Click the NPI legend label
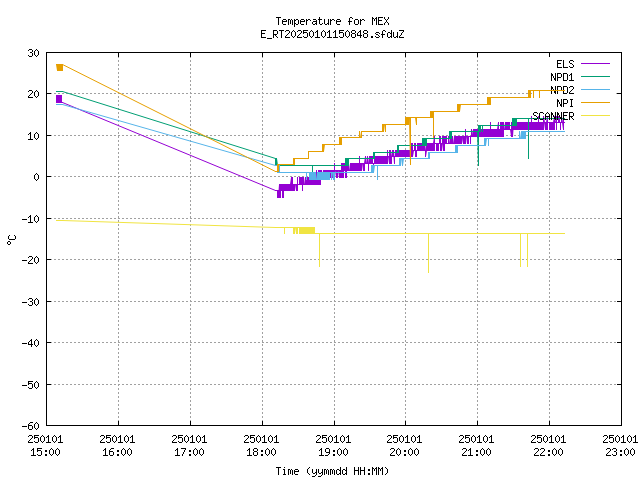This screenshot has width=640, height=480. pos(565,103)
